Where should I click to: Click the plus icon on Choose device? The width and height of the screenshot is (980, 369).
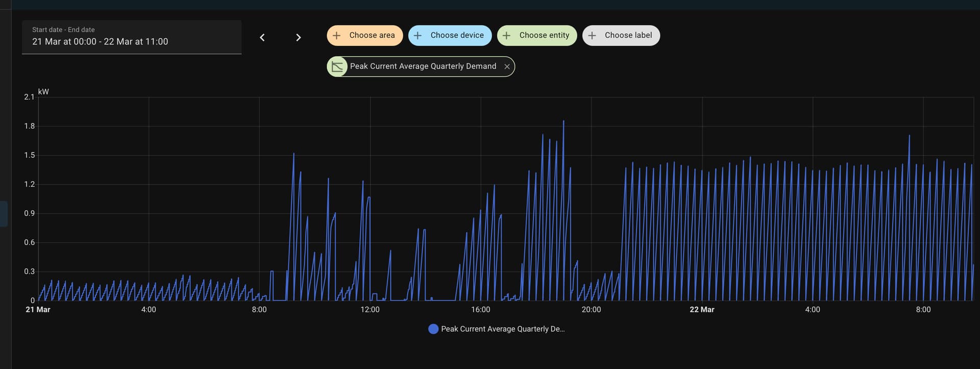click(x=418, y=35)
